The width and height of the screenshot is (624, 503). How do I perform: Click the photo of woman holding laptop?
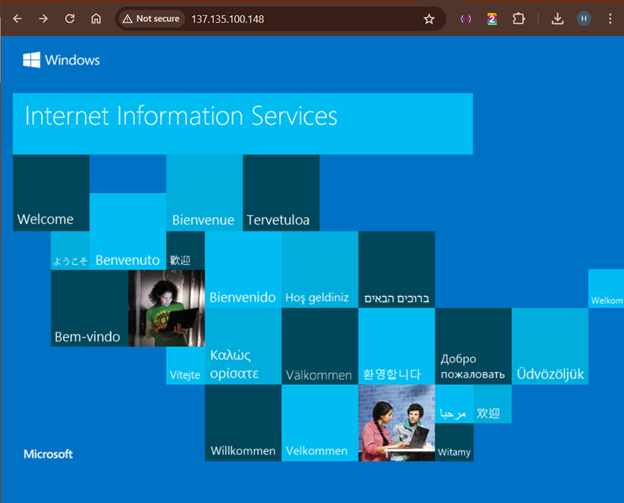coord(166,308)
